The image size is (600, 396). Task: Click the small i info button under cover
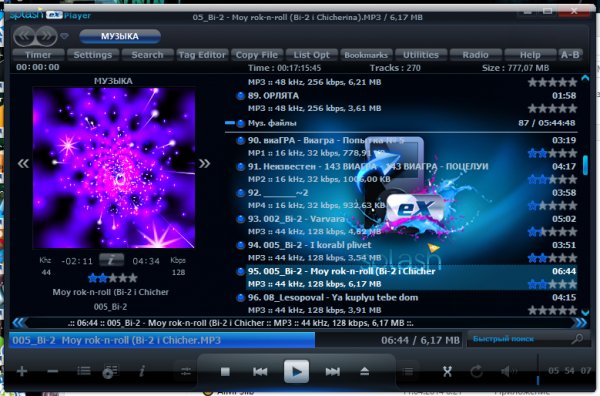click(111, 260)
